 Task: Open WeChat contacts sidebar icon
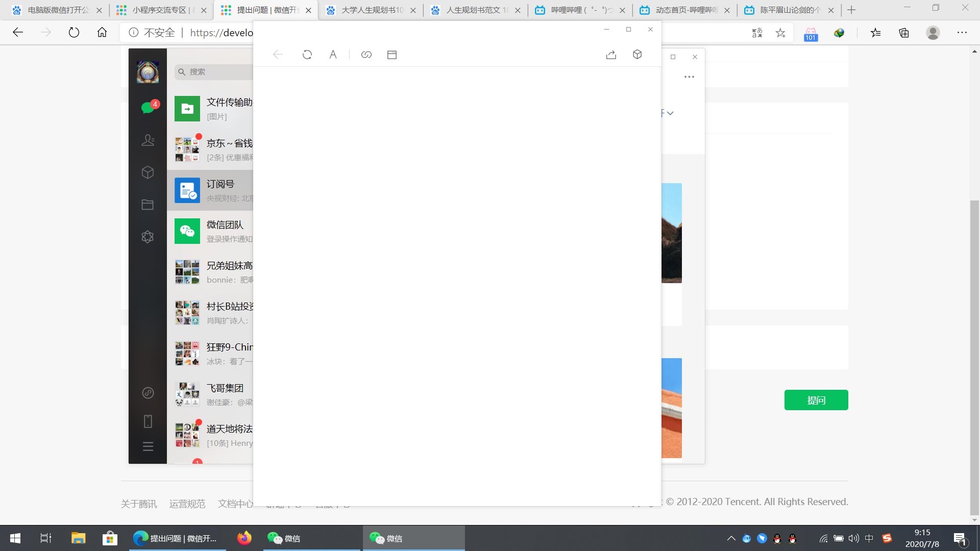148,140
